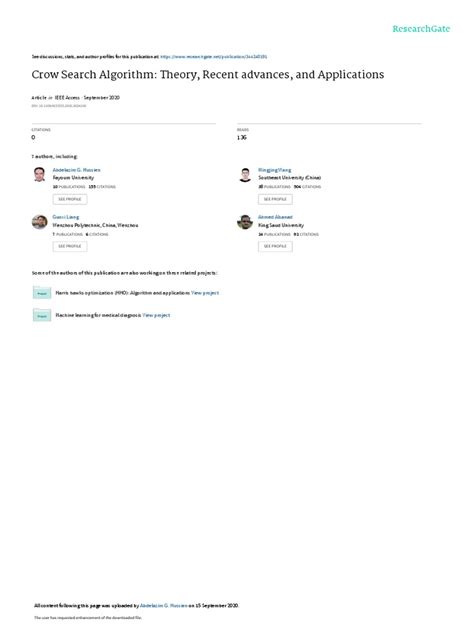
Task: Click the Harris hawks optimization project folder icon
Action: [42, 293]
